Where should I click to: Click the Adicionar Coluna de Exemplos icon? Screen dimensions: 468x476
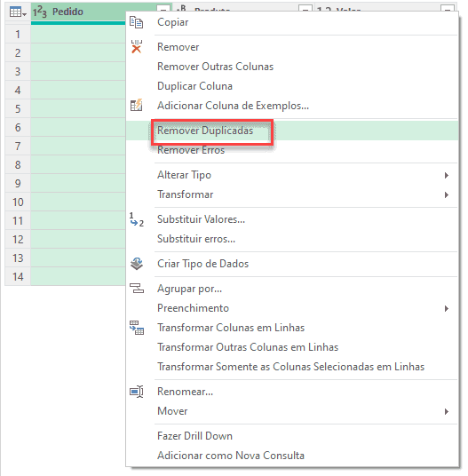click(x=136, y=106)
